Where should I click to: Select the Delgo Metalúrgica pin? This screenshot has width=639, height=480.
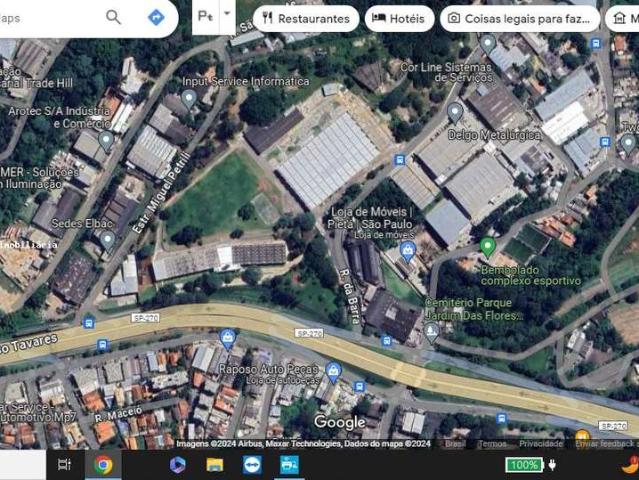[455, 113]
